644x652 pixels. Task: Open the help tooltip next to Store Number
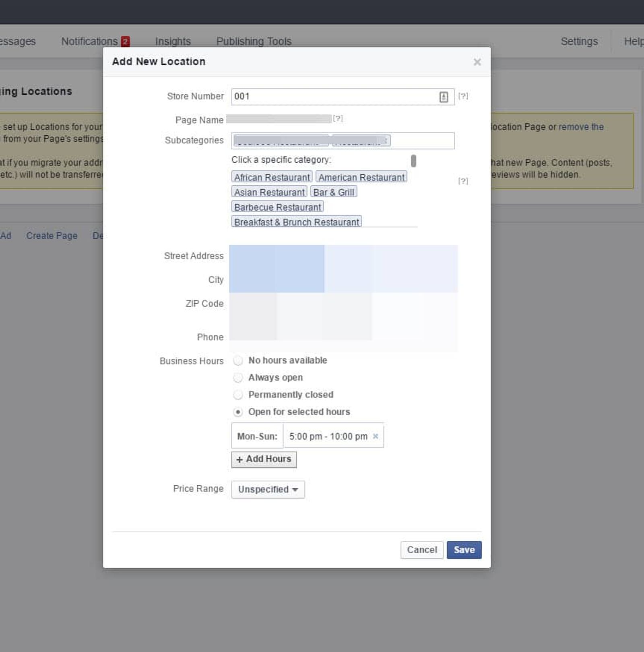click(463, 96)
